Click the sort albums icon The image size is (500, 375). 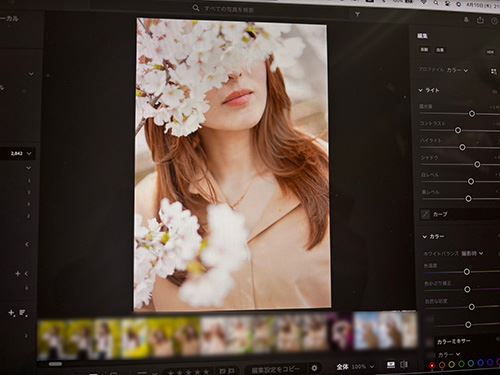tap(23, 313)
